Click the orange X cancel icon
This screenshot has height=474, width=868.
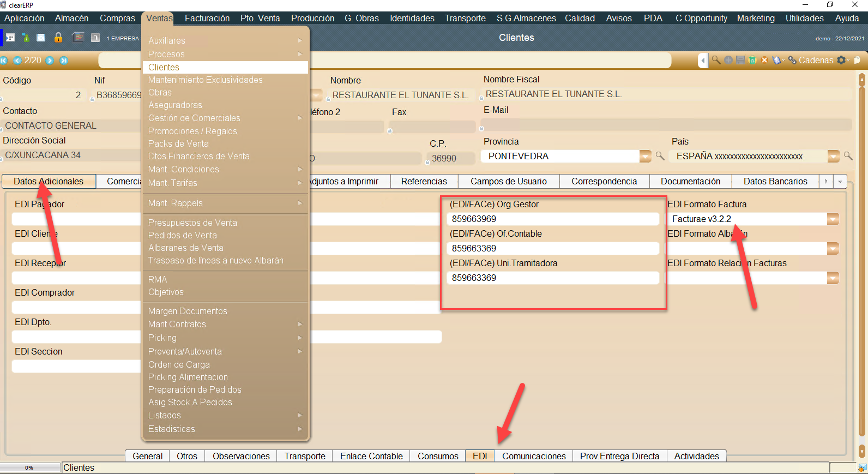[764, 60]
